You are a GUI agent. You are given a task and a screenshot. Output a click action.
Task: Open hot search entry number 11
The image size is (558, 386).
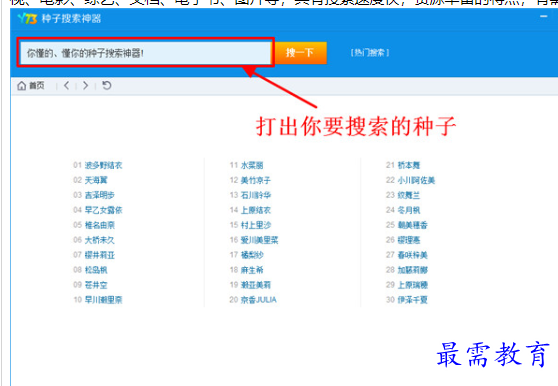pos(252,165)
